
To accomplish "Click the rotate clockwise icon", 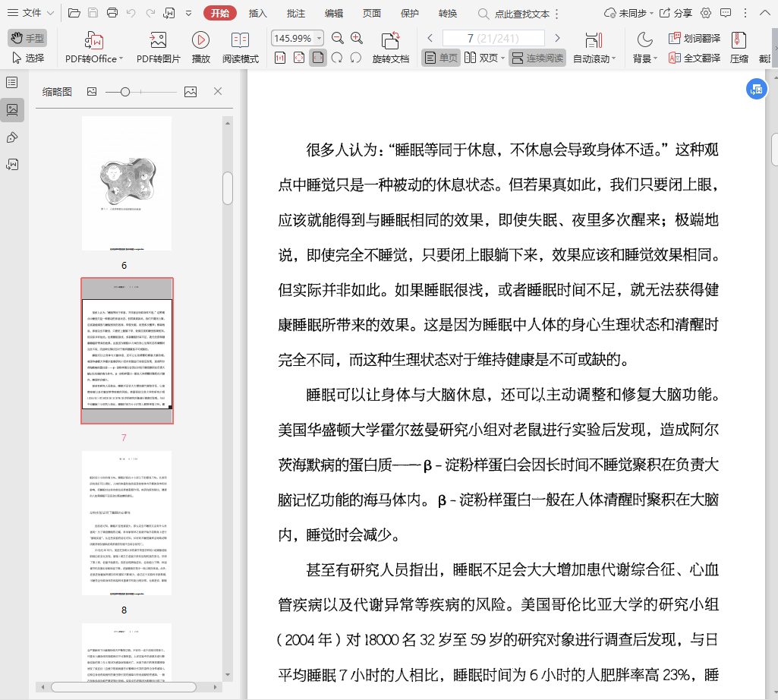I will [337, 58].
